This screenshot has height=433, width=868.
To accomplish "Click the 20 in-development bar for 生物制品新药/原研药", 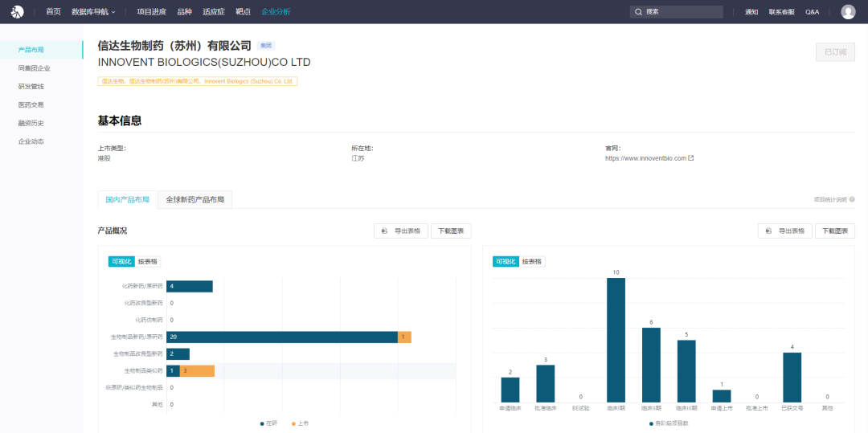I will [282, 337].
